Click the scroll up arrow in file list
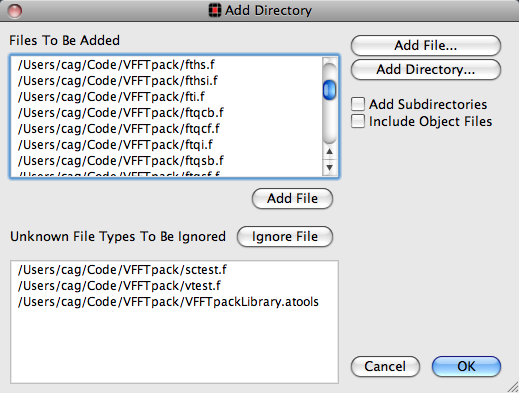519x393 pixels. (329, 152)
